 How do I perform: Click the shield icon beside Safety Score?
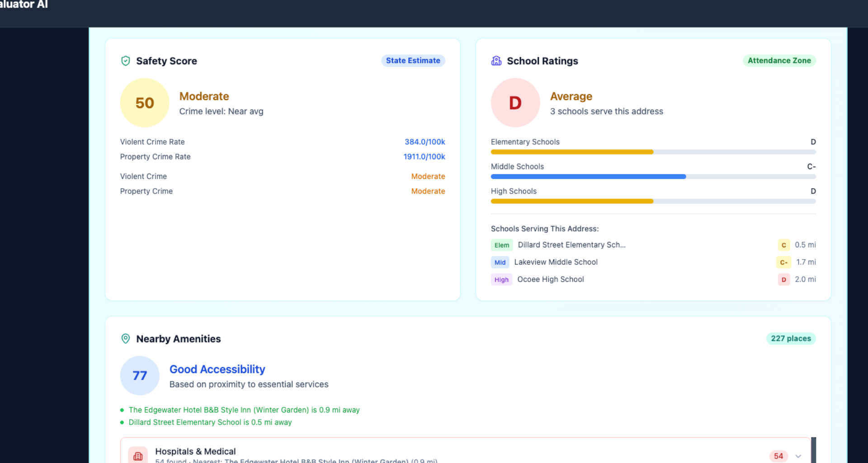click(x=125, y=61)
